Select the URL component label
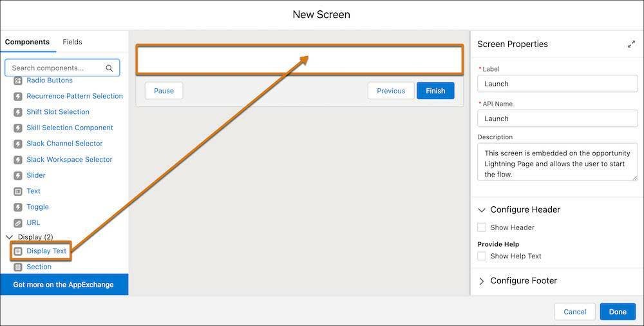This screenshot has height=326, width=644. [x=33, y=223]
